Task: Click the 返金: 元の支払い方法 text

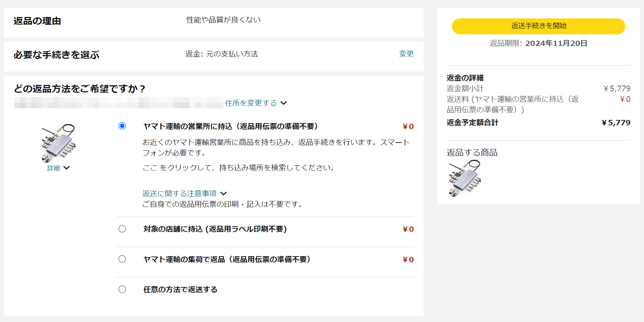Action: click(x=222, y=54)
